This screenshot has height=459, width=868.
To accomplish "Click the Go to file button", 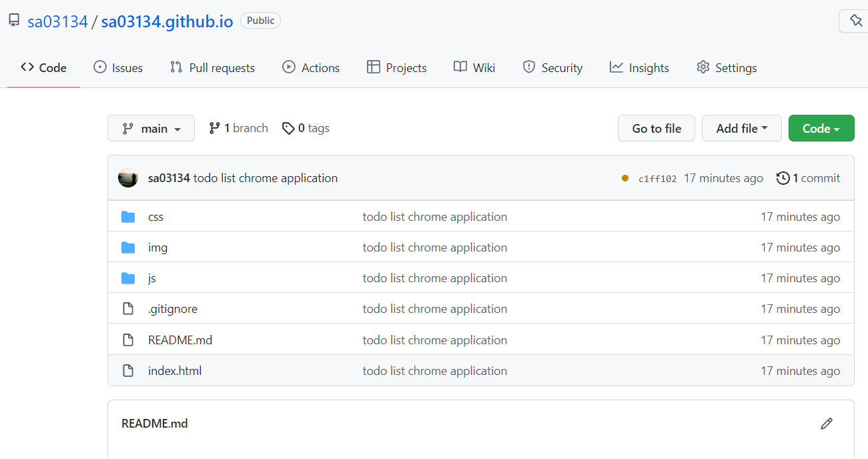I will [657, 128].
